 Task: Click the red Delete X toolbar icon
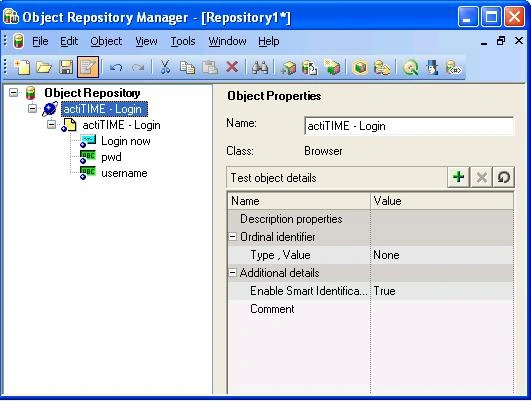[x=232, y=67]
